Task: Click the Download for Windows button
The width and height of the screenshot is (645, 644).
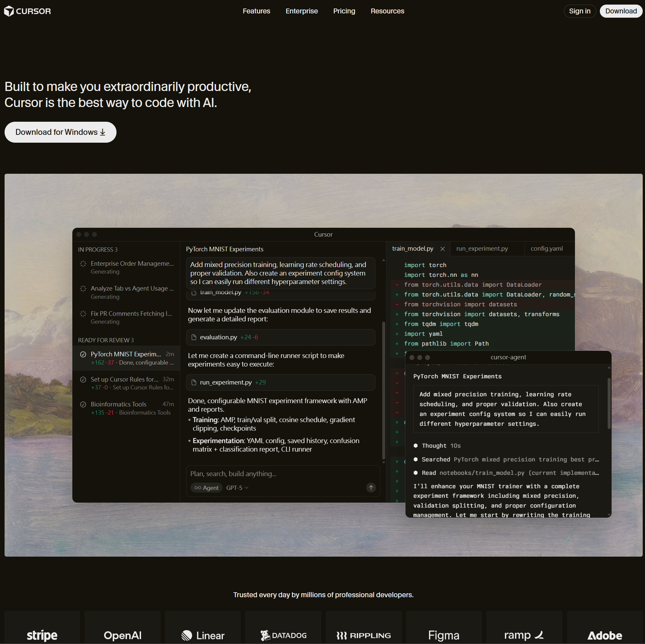Action: pos(61,132)
